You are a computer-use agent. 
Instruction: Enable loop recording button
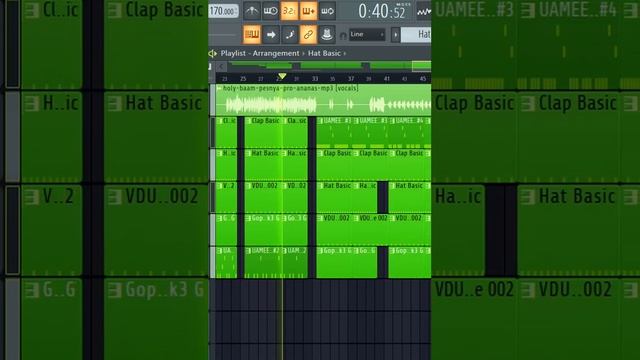point(327,11)
